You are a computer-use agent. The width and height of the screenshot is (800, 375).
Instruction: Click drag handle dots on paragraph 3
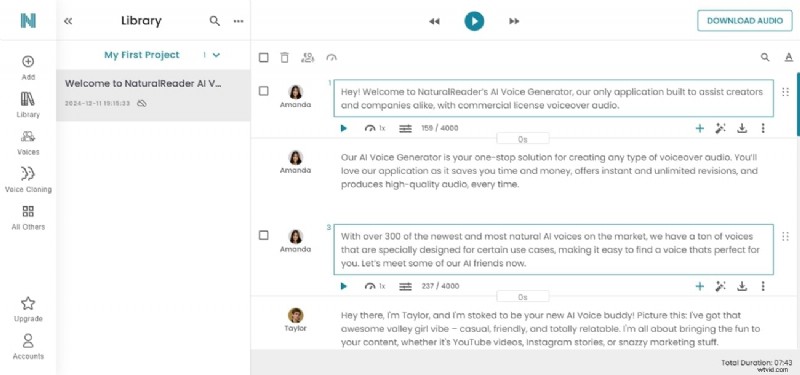[x=786, y=236]
